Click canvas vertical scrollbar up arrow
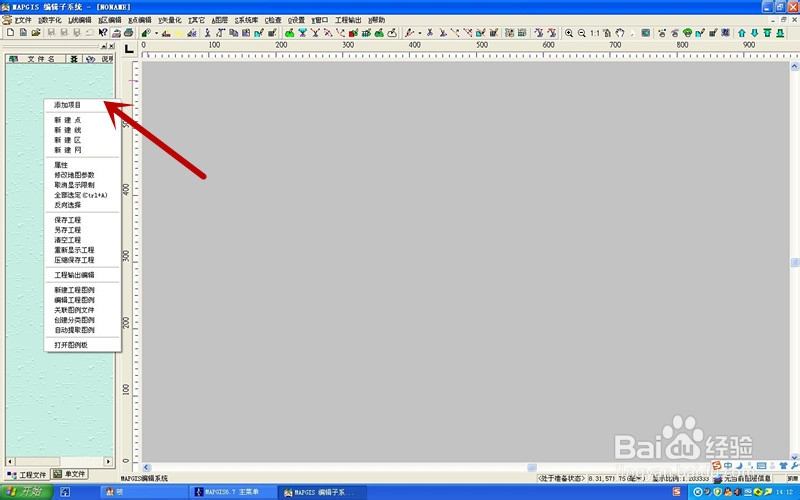Image resolution: width=800 pixels, height=500 pixels. click(x=794, y=66)
